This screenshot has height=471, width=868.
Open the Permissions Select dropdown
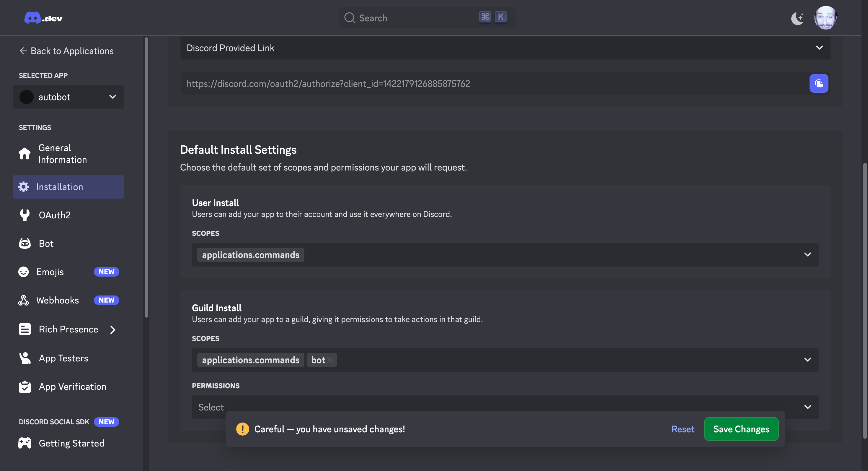[505, 407]
